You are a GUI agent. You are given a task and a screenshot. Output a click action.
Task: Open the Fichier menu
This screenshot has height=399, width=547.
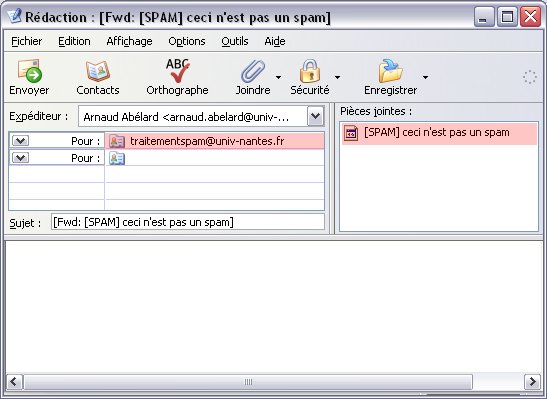27,41
